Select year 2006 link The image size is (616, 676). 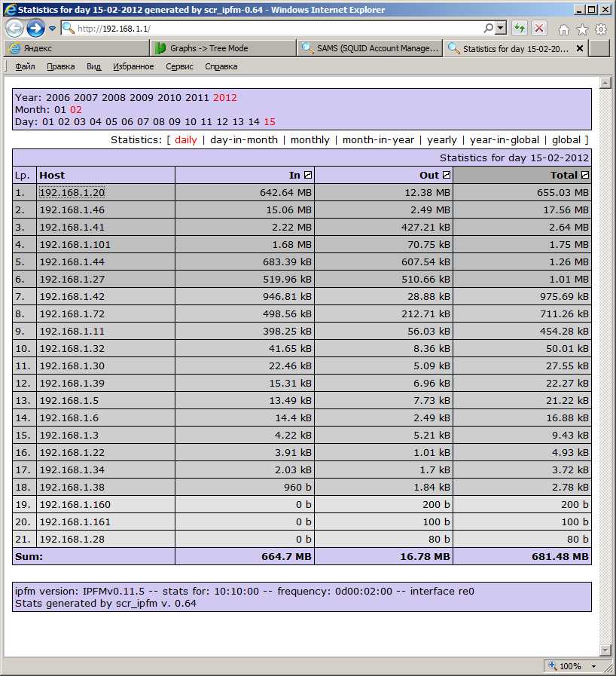[58, 97]
